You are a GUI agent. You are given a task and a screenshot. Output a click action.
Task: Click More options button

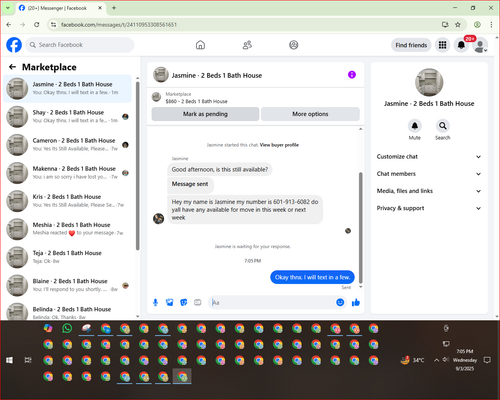[310, 114]
